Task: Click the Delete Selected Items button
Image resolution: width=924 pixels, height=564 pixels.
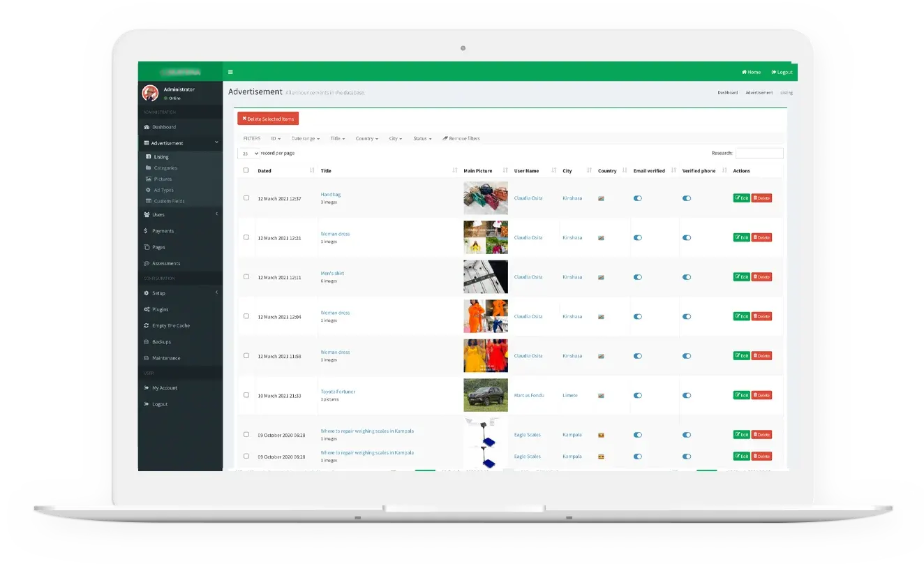Action: pyautogui.click(x=268, y=119)
